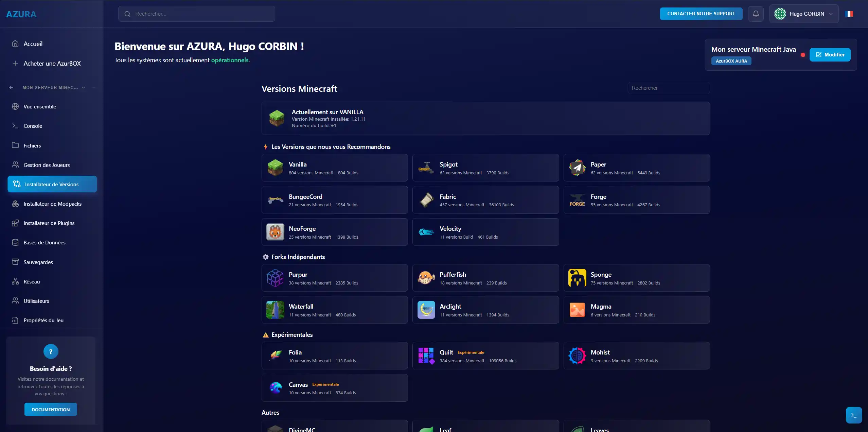Click the help question mark icon
This screenshot has width=868, height=432.
point(51,351)
